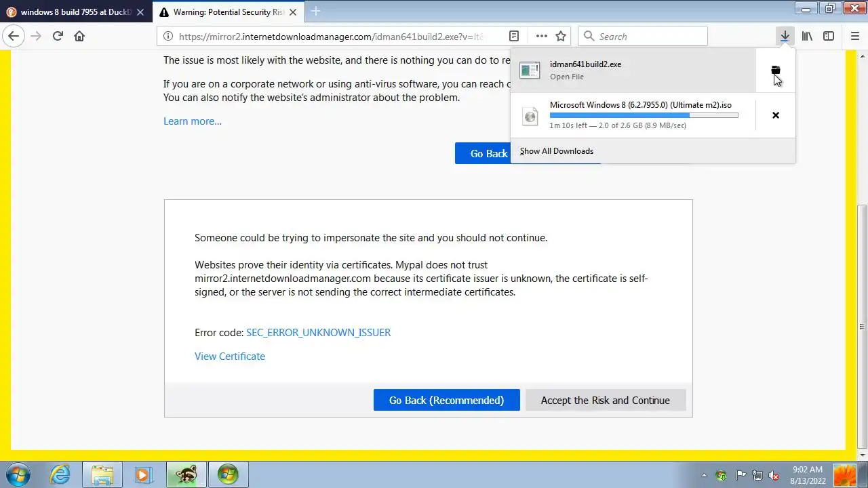
Task: Click the iso download progress bar
Action: (x=644, y=115)
